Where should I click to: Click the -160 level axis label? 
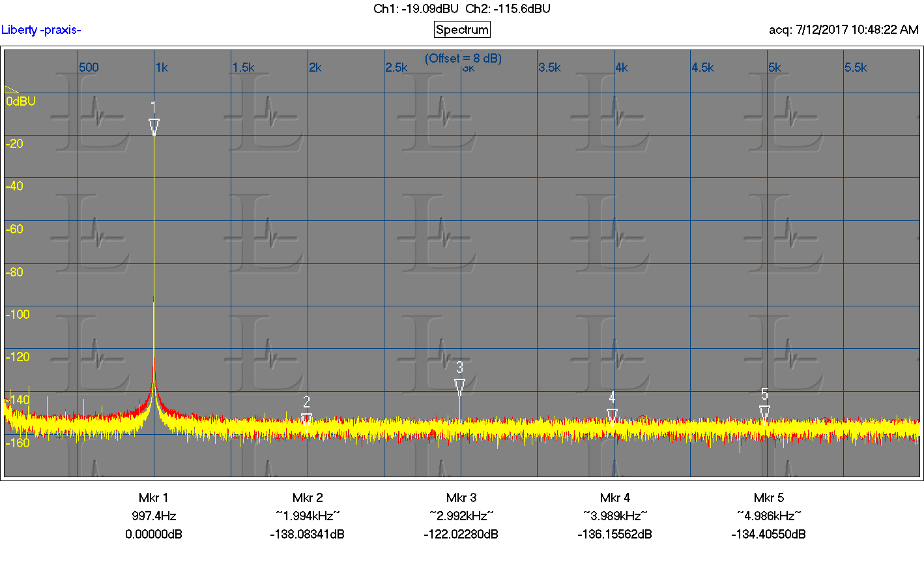tap(18, 443)
